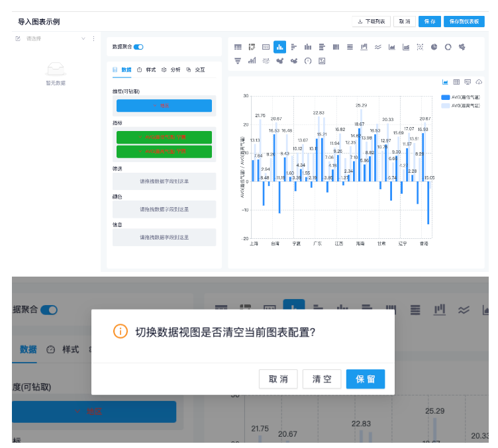Select the highlighted bar chart type icon
498x448 pixels.
pos(279,46)
